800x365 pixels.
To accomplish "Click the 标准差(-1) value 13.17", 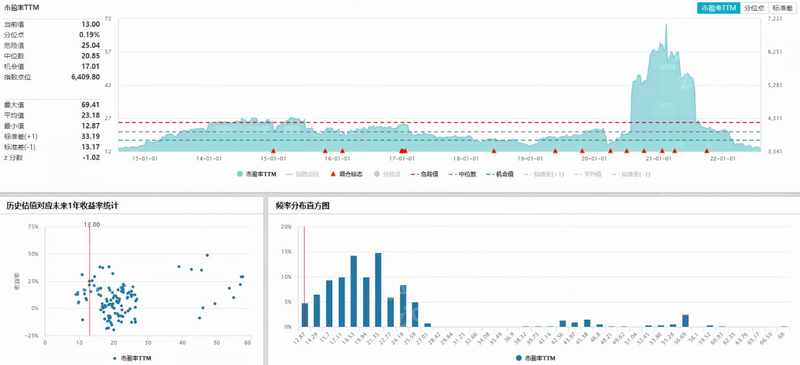I will coord(90,147).
